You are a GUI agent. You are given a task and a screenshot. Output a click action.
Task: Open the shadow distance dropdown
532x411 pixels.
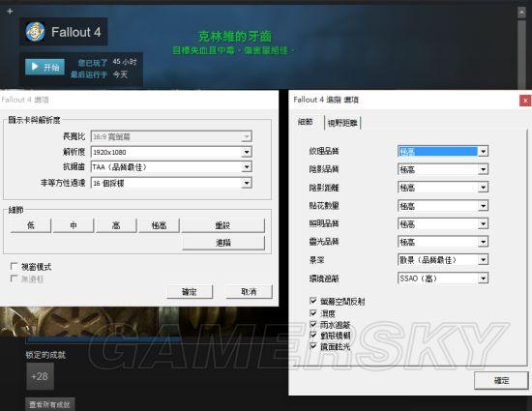click(443, 188)
